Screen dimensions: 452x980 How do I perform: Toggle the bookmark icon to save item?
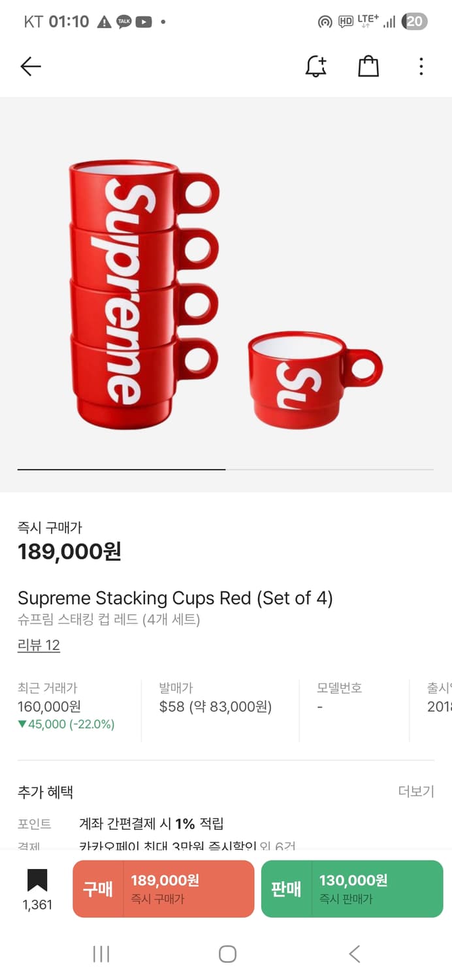pyautogui.click(x=37, y=881)
